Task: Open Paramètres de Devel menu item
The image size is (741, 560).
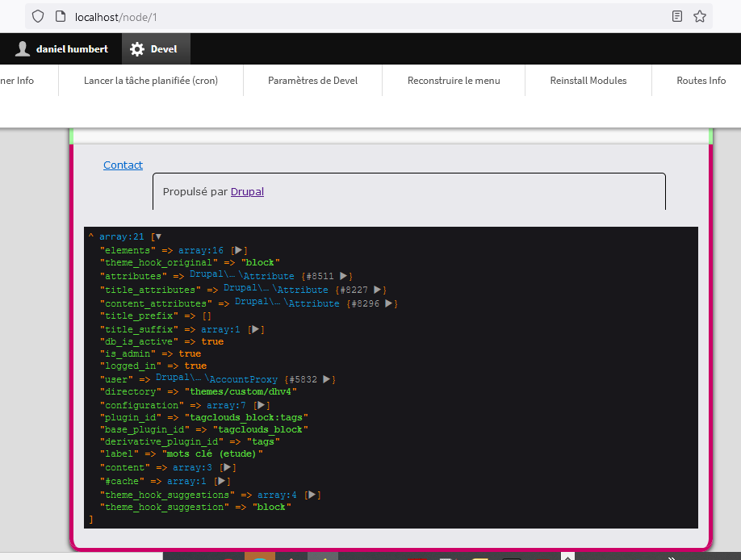Action: [x=312, y=81]
